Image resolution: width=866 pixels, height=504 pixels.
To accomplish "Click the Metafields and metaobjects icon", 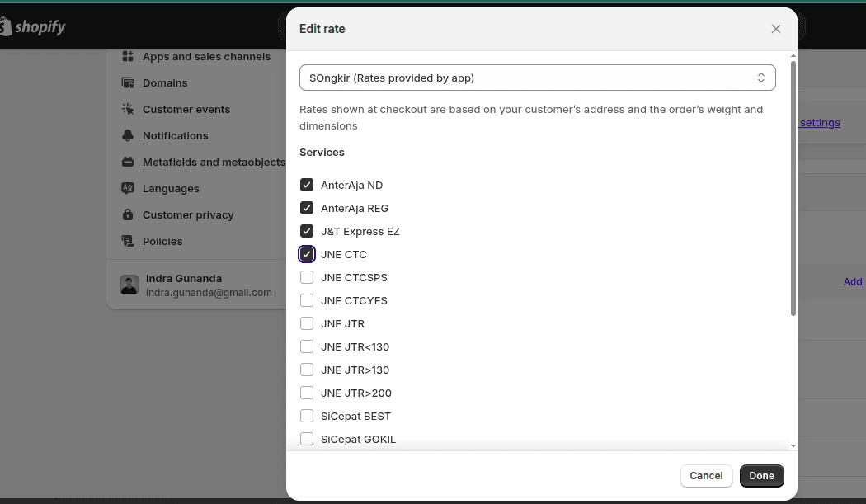I will point(128,163).
